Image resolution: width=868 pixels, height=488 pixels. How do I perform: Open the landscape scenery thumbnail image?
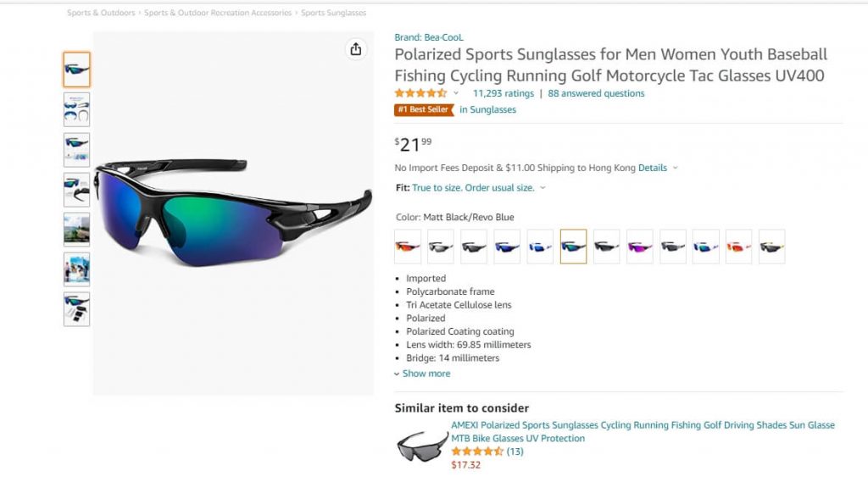[76, 229]
